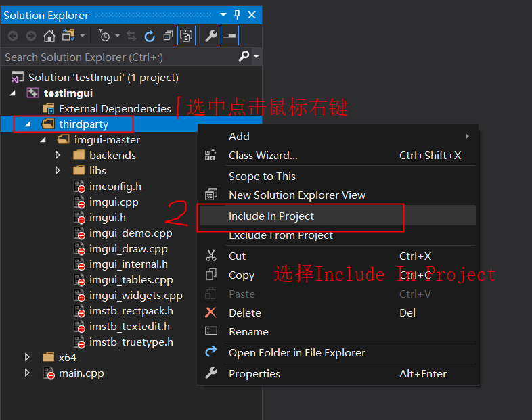The image size is (532, 420).
Task: Select imgui.h file
Action: click(107, 218)
